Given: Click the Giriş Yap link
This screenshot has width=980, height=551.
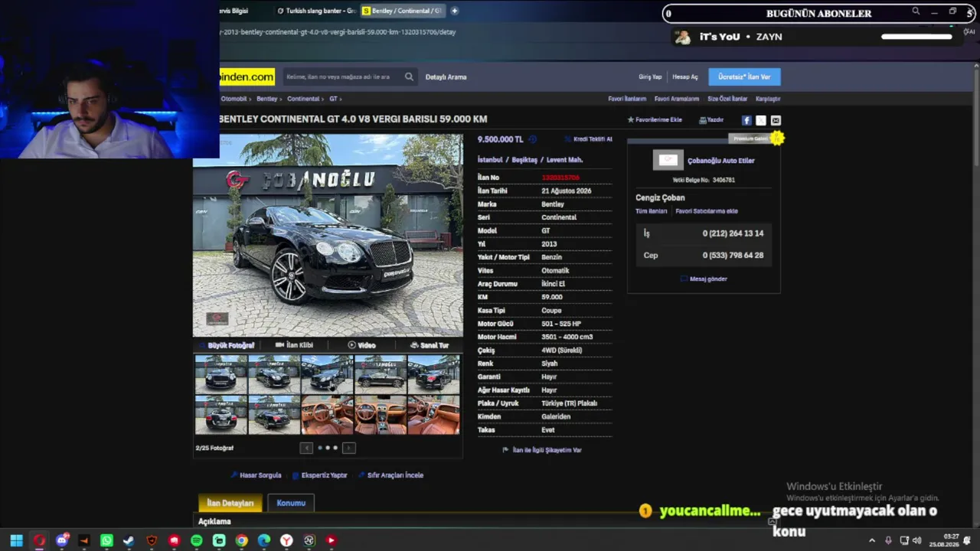Looking at the screenshot, I should 650,77.
